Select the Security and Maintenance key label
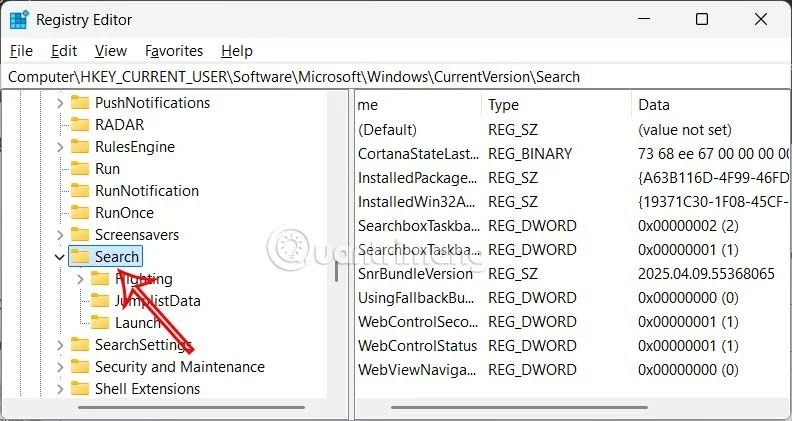 click(180, 366)
